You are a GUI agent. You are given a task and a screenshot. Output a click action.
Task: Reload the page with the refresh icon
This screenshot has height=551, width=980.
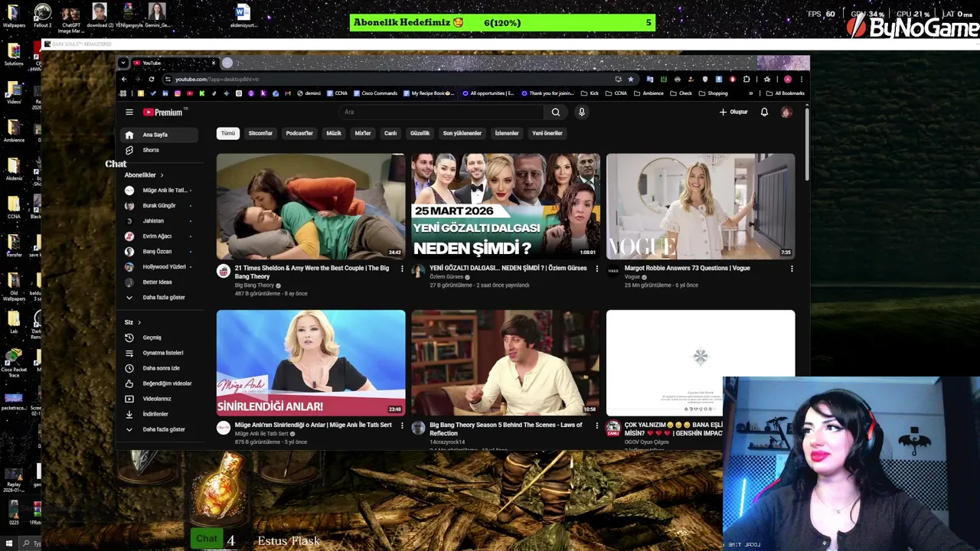(152, 79)
